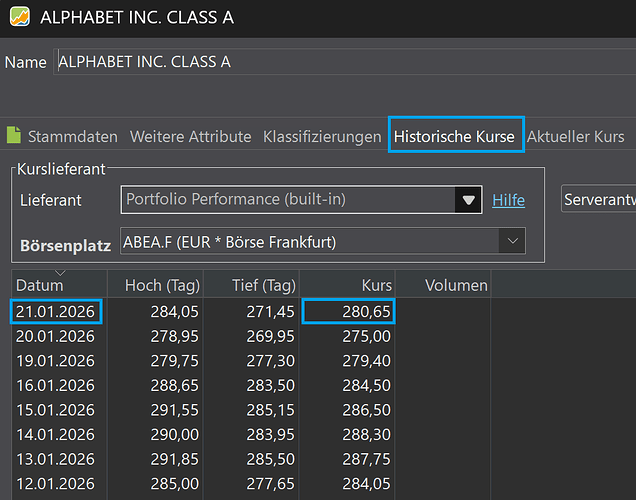Viewport: 636px width, 500px height.
Task: Sort by the Kurs column header
Action: pos(348,285)
